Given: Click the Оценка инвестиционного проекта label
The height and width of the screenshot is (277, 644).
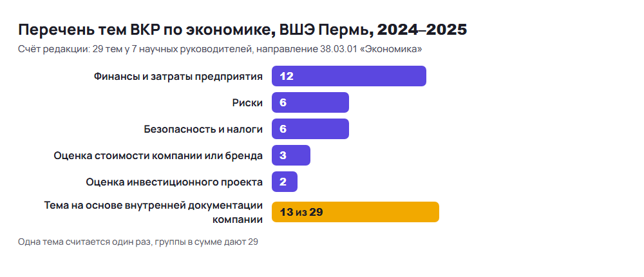Looking at the screenshot, I should [174, 182].
